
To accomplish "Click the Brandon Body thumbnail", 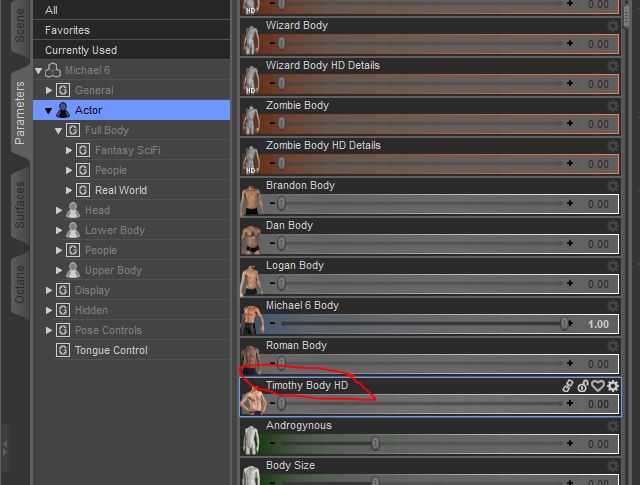I will [x=251, y=200].
